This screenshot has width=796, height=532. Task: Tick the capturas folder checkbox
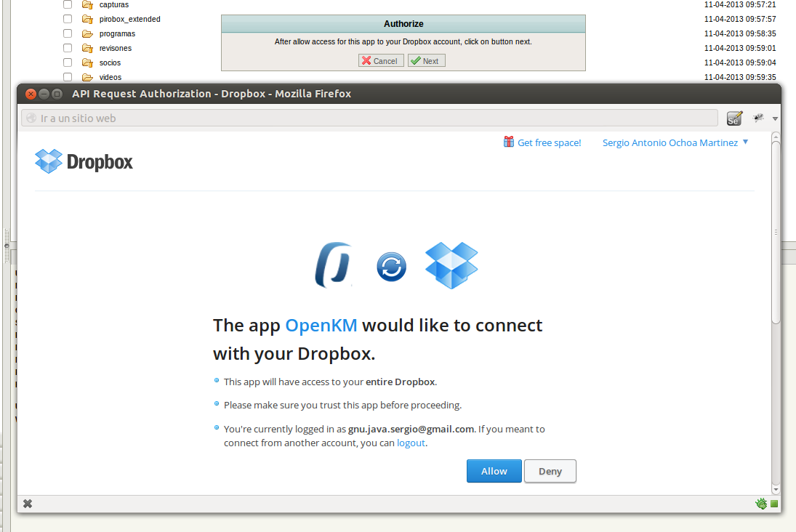68,4
